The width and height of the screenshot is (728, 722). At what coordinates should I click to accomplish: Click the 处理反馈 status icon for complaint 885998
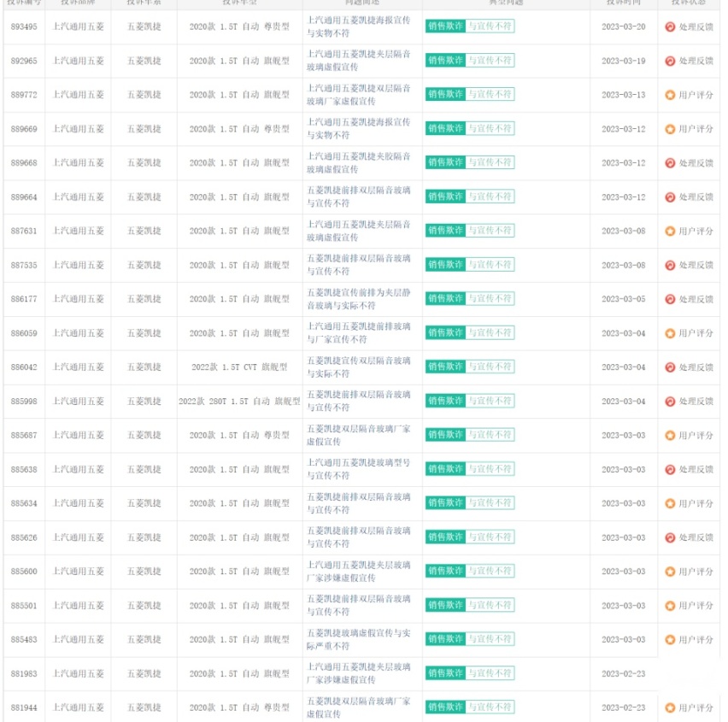pyautogui.click(x=670, y=402)
